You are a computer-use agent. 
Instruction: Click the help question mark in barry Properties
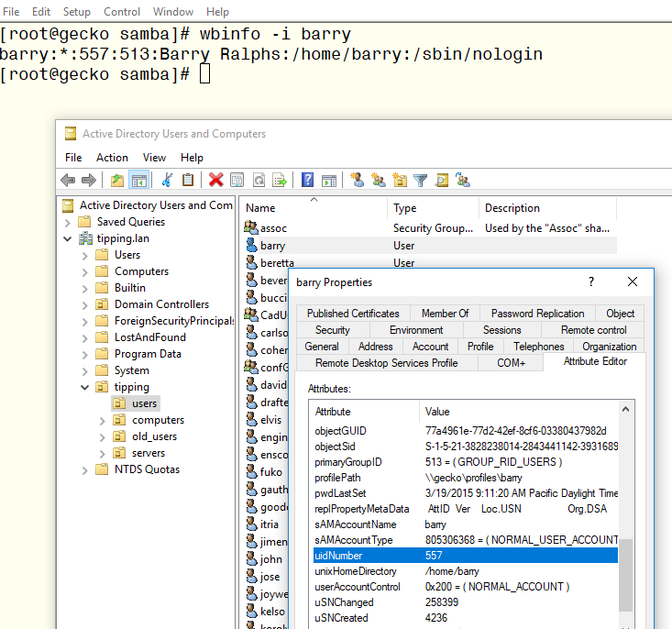coord(591,281)
